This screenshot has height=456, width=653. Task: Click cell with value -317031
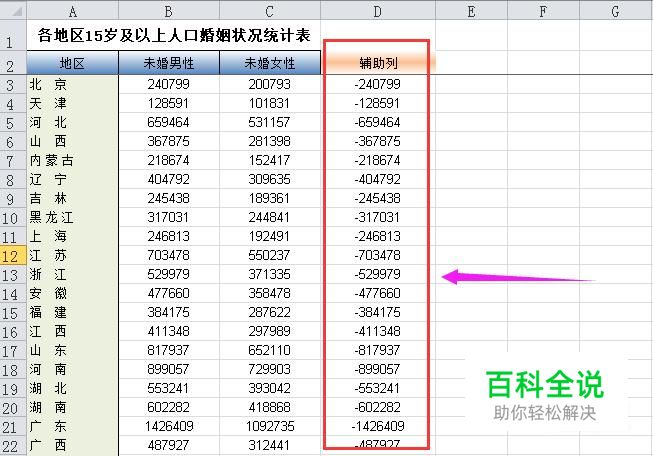(x=378, y=218)
